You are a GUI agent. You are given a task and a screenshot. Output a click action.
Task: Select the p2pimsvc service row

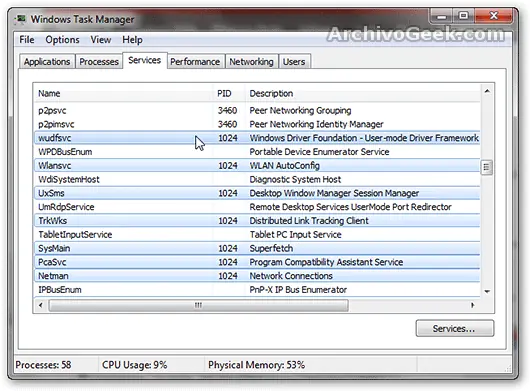[257, 124]
